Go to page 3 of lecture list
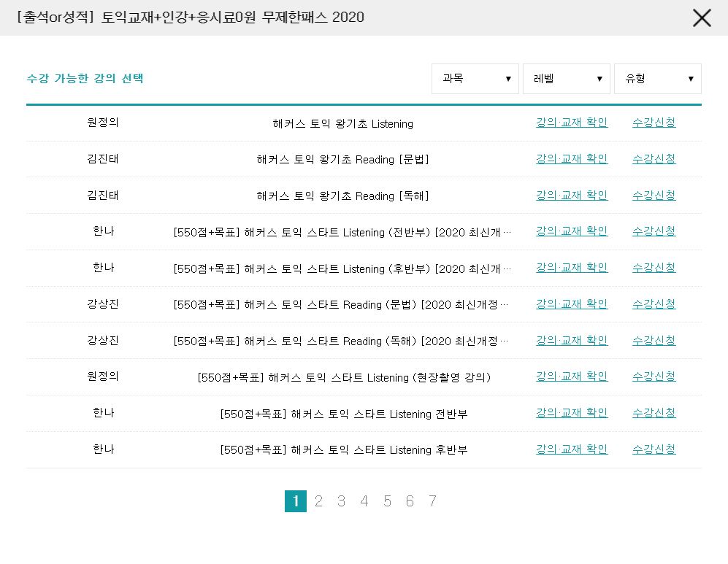This screenshot has height=564, width=728. (x=341, y=501)
